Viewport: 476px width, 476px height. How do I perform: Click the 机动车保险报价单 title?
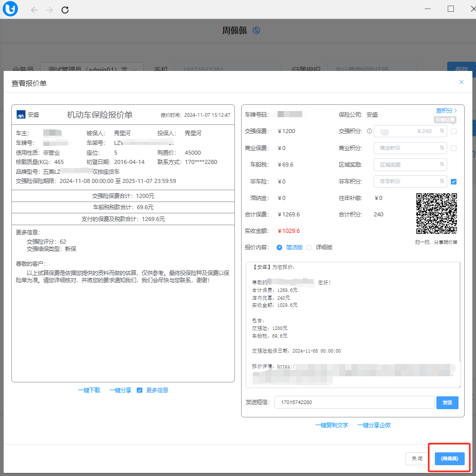click(x=100, y=115)
